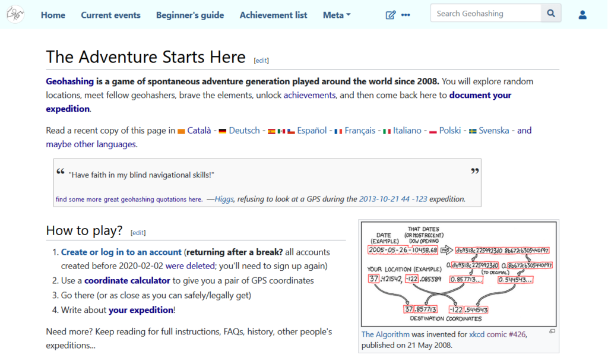608x364 pixels.
Task: Open the user account icon
Action: point(582,15)
